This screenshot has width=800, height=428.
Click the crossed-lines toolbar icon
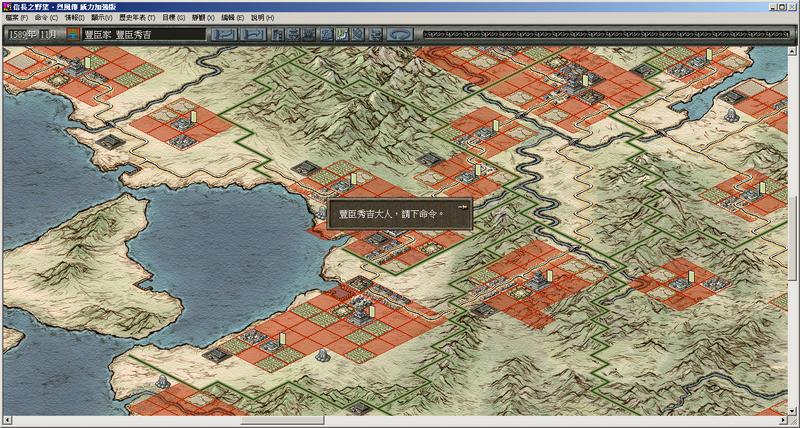358,35
